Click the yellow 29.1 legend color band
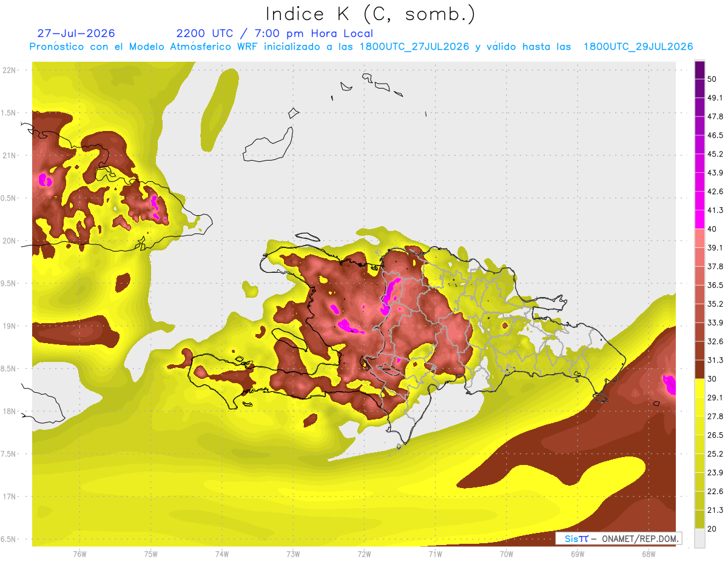This screenshot has width=728, height=562. pos(699,388)
